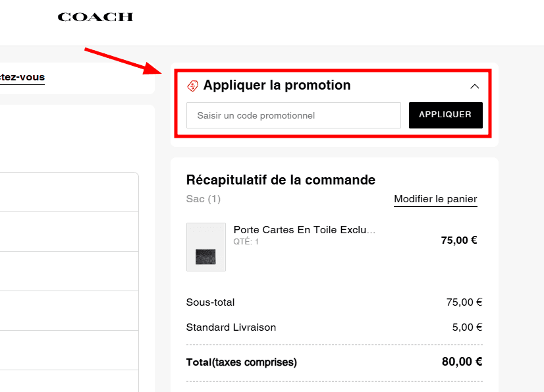This screenshot has height=392, width=544.
Task: Open the 'Porte Cartes En Toile' product name
Action: pos(305,230)
